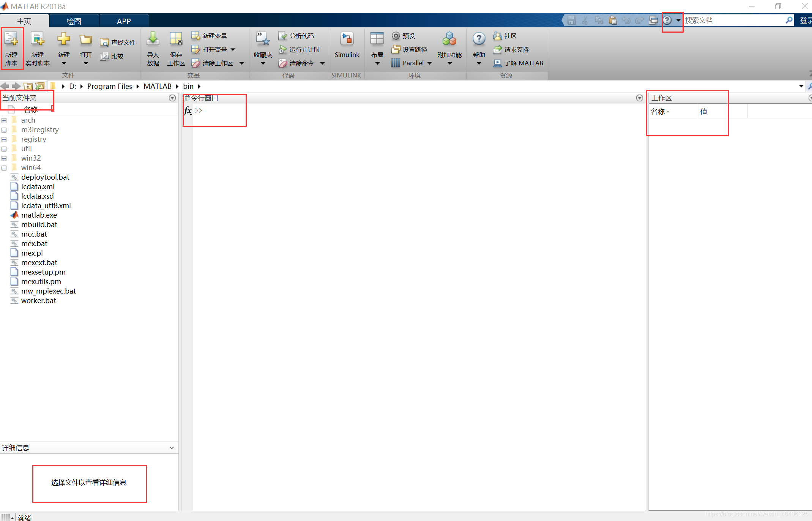Image resolution: width=812 pixels, height=521 pixels.
Task: Open Current Folder panel actions menu
Action: [172, 98]
